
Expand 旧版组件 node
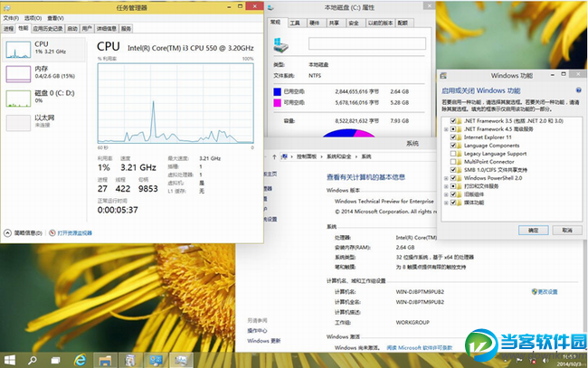[446, 194]
